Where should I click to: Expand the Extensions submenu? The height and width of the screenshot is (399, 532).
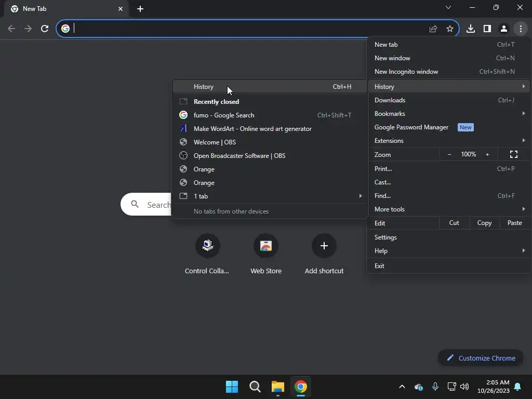click(449, 141)
